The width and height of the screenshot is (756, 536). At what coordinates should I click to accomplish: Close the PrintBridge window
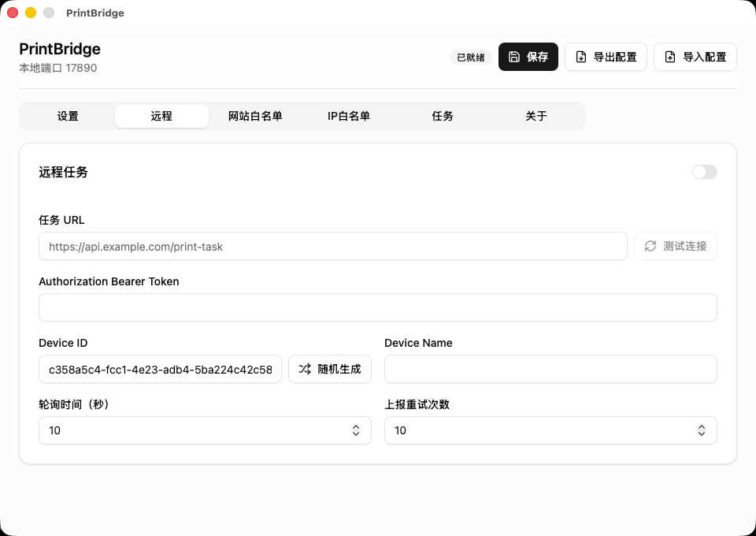(x=13, y=13)
